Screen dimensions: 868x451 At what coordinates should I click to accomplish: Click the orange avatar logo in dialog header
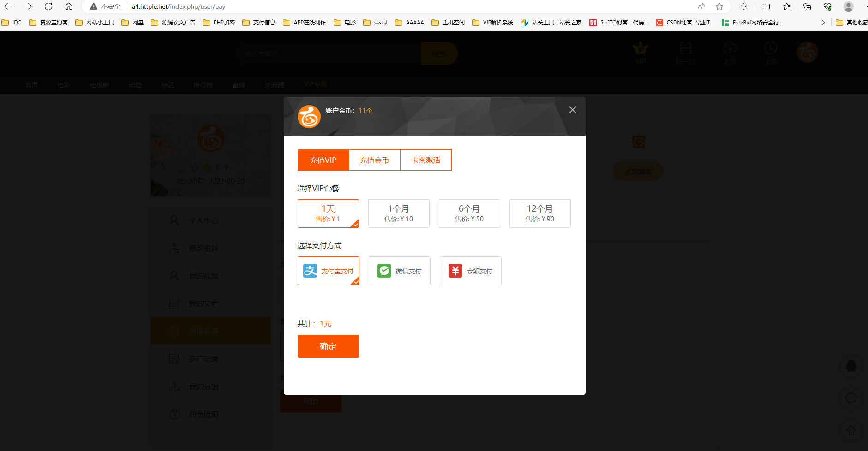tap(309, 116)
